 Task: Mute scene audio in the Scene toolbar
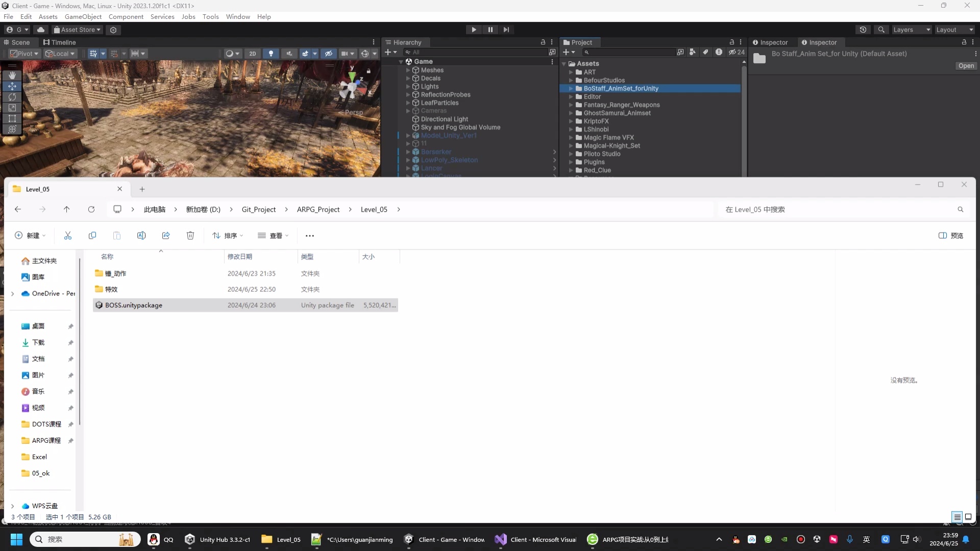point(289,53)
